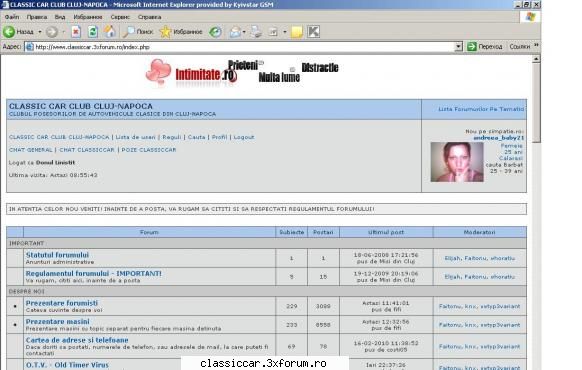Go to the Home icon
582x370 pixels.
click(x=110, y=32)
